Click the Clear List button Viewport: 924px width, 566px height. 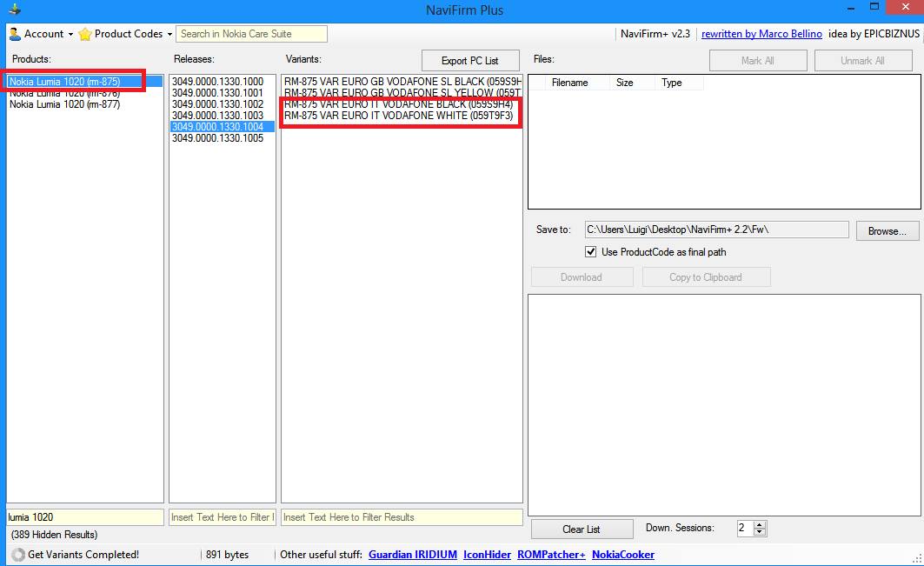[582, 529]
